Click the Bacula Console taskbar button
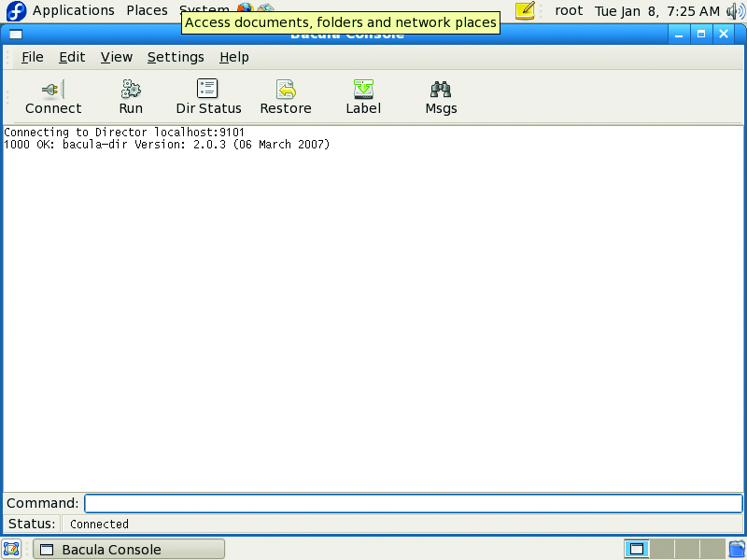 click(x=129, y=550)
